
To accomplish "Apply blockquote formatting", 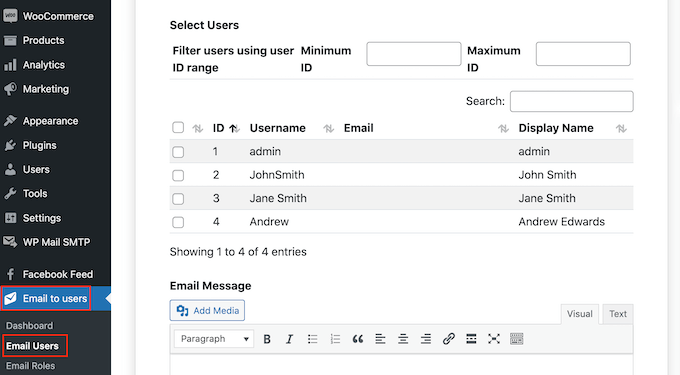I will (358, 339).
